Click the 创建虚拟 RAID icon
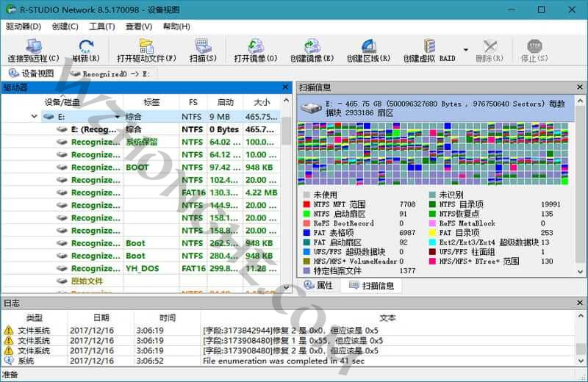The height and width of the screenshot is (382, 588). (x=429, y=46)
